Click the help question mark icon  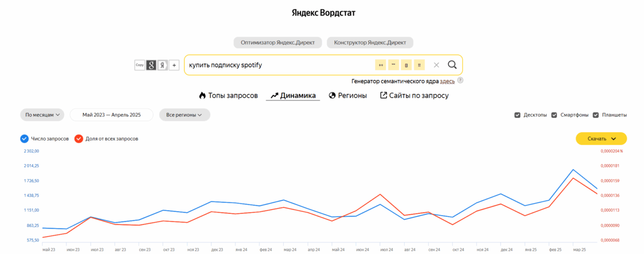point(461,80)
